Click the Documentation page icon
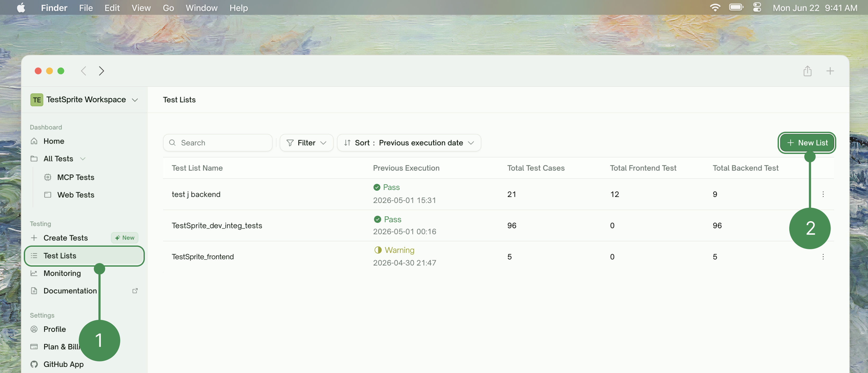Viewport: 868px width, 373px height. click(x=34, y=291)
